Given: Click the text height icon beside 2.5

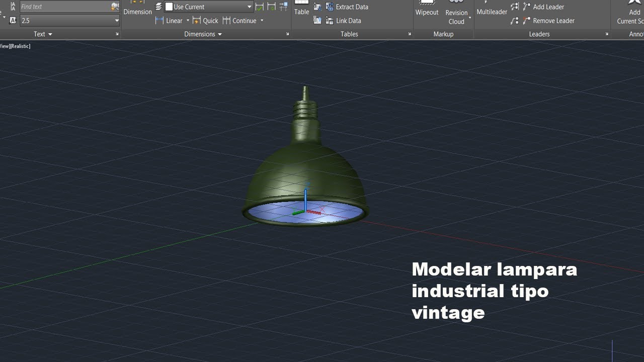Looking at the screenshot, I should point(13,21).
